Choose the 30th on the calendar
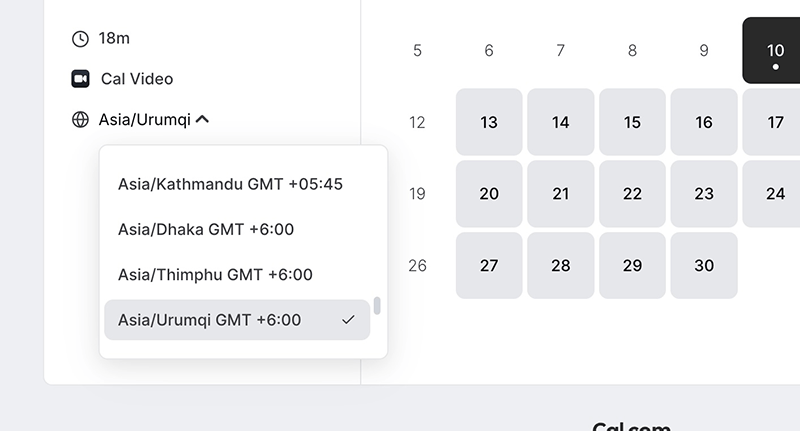800x431 pixels. tap(704, 265)
